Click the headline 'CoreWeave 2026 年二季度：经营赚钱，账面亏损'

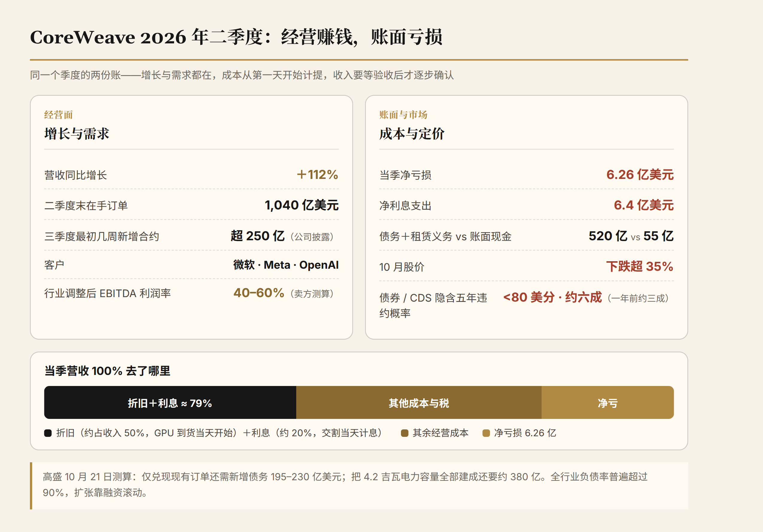pyautogui.click(x=236, y=37)
